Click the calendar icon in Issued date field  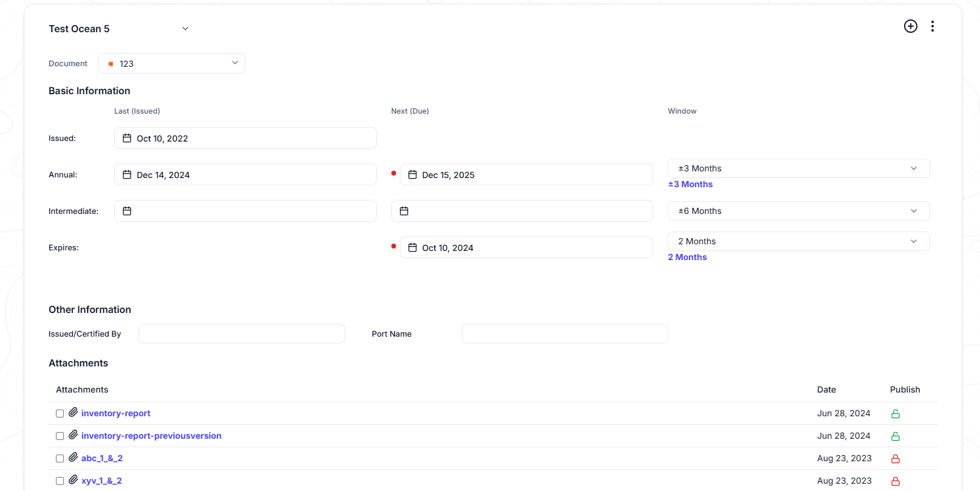[x=127, y=138]
